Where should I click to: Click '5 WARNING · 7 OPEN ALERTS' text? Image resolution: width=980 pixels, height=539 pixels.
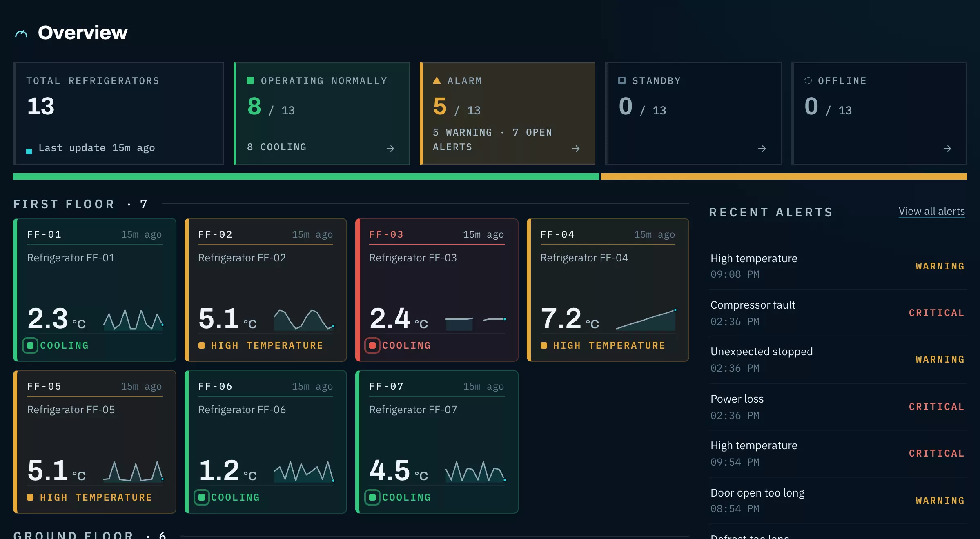click(492, 140)
